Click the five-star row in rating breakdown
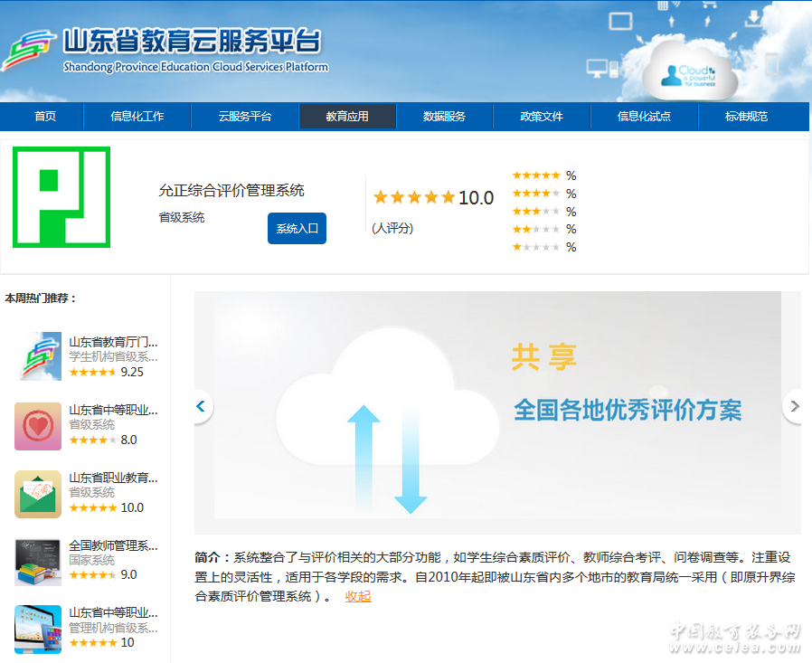Image resolution: width=812 pixels, height=663 pixels. pyautogui.click(x=536, y=175)
